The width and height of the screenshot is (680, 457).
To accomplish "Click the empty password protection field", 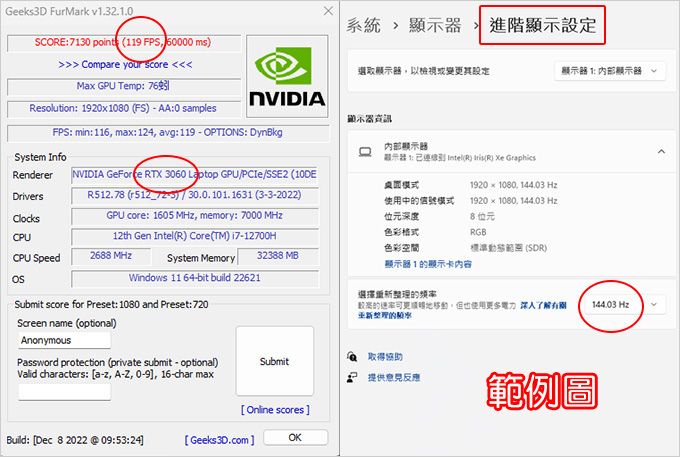I will pyautogui.click(x=64, y=392).
